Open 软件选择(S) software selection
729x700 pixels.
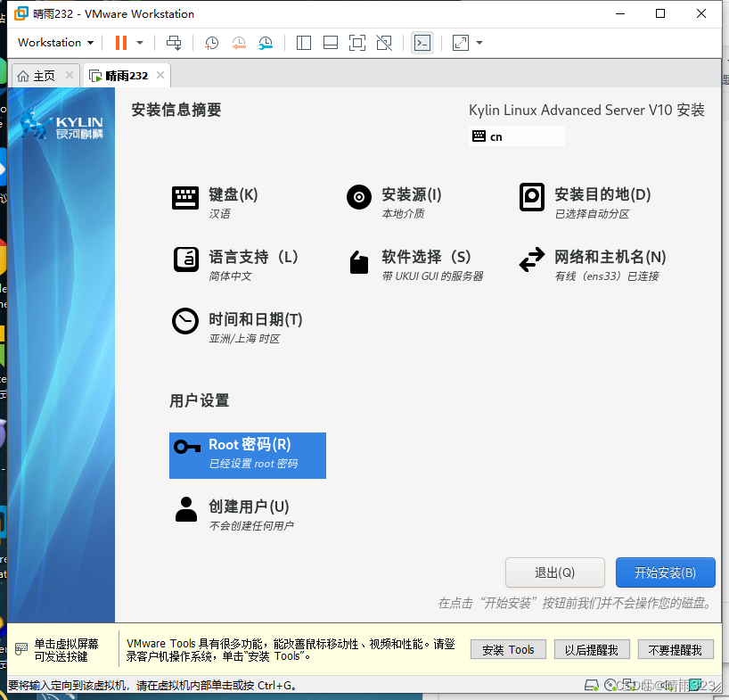point(415,264)
